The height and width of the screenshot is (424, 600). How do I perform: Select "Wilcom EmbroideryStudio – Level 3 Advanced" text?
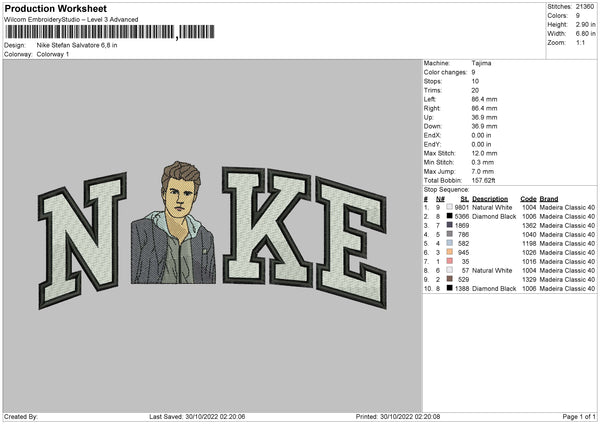(x=71, y=20)
